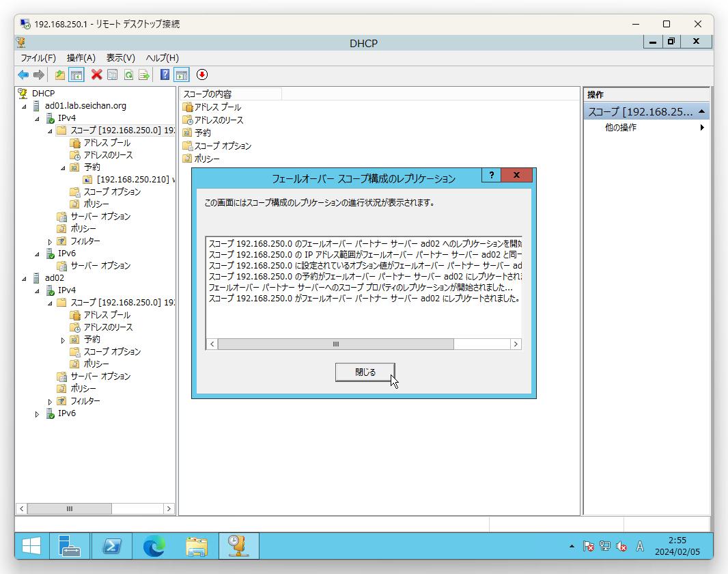Click the ? help button in the replication dialog title bar

click(491, 175)
